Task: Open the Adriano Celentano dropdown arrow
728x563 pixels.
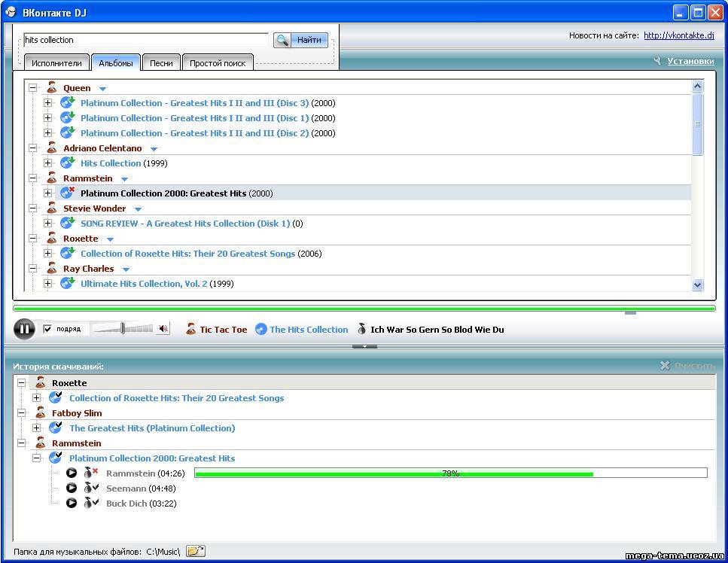Action: 154,149
